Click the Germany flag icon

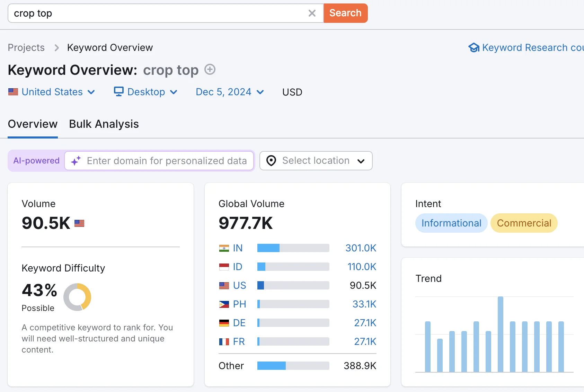(x=224, y=323)
